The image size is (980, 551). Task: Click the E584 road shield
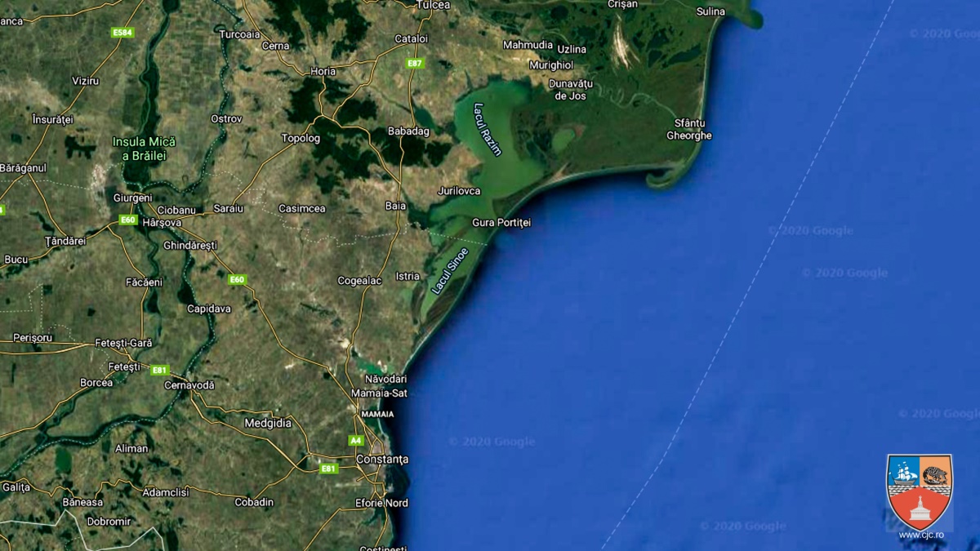[x=122, y=33]
